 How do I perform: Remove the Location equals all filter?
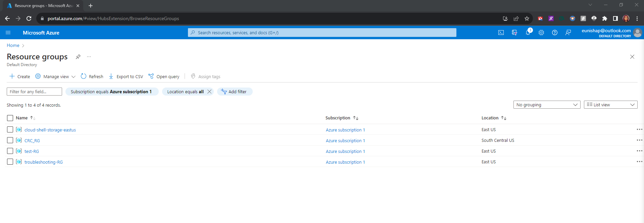[x=209, y=92]
